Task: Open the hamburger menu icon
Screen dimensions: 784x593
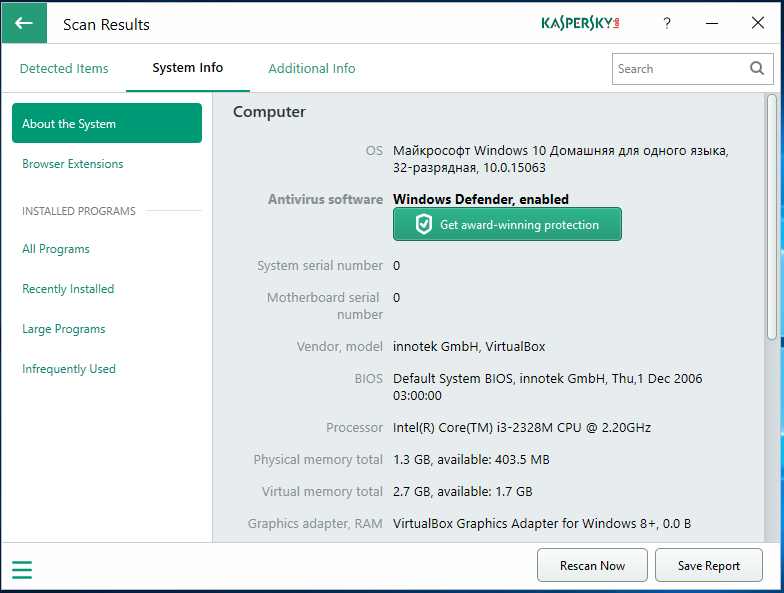Action: (22, 570)
